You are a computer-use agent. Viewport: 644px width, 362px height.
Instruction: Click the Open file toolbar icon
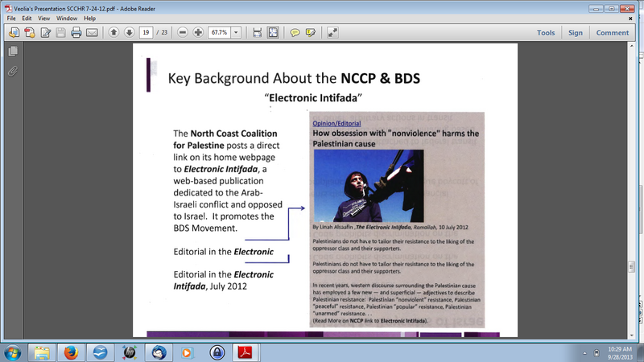coord(14,32)
